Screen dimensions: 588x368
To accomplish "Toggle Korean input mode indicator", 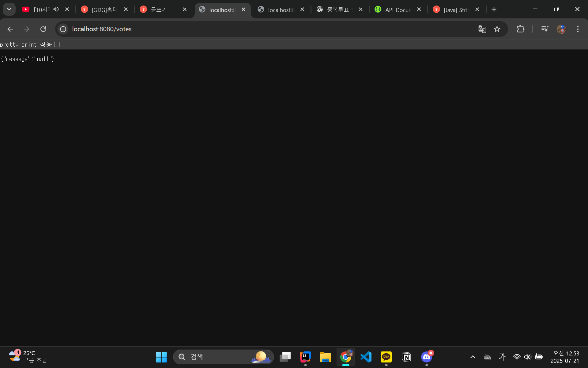I will 502,357.
